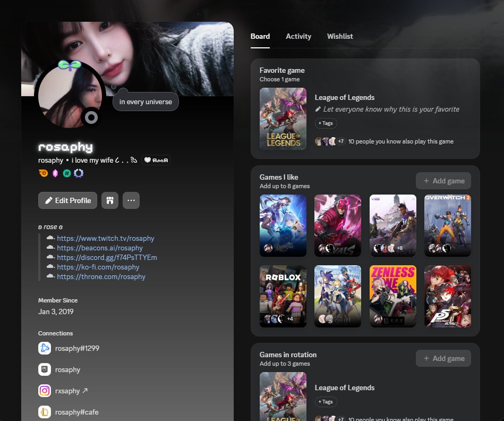Image resolution: width=504 pixels, height=421 pixels.
Task: Click the Edit Profile button
Action: [x=67, y=200]
